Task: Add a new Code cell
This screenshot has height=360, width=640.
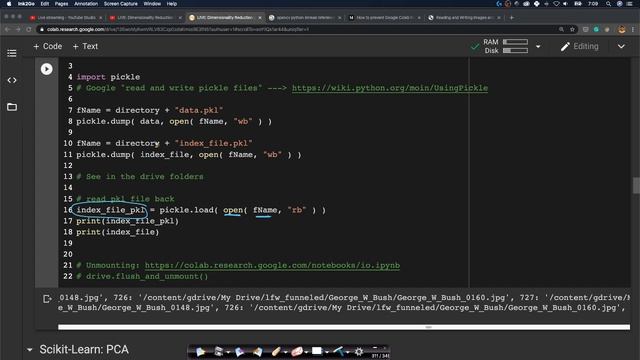Action: [48, 47]
